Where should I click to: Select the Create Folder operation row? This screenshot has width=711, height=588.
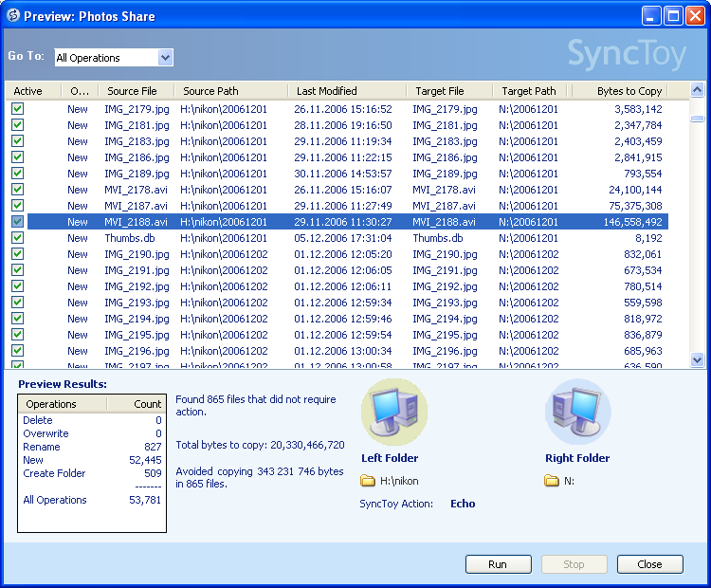[92, 472]
